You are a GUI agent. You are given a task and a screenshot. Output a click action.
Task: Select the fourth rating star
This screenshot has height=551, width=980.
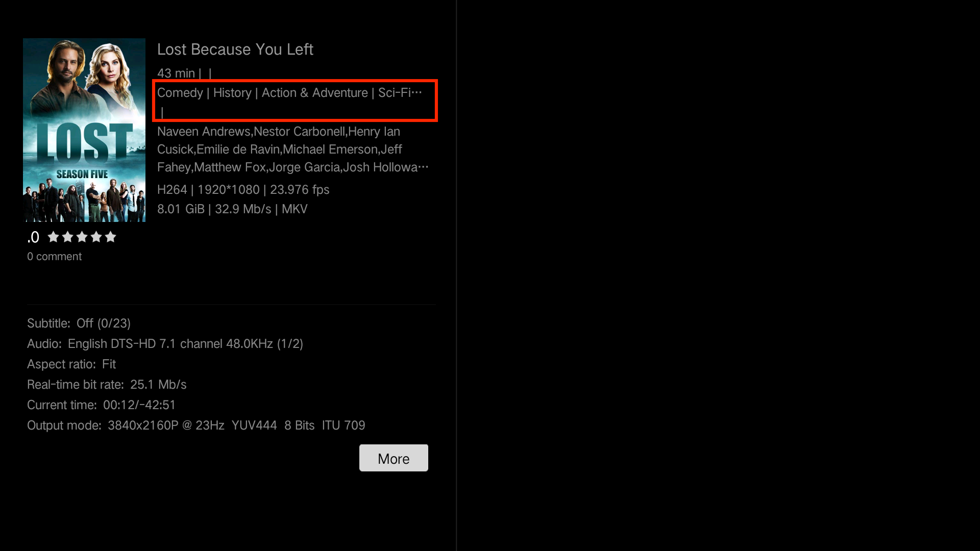(x=96, y=237)
